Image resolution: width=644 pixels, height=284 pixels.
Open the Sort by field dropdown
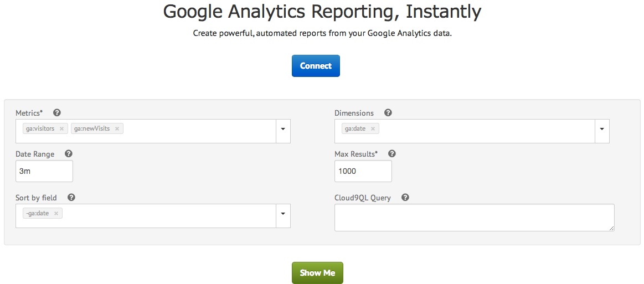[283, 214]
